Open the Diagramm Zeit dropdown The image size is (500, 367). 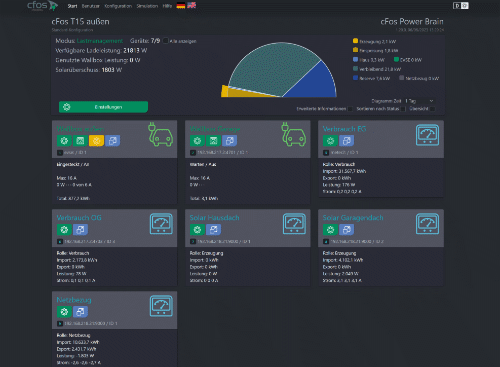[419, 101]
